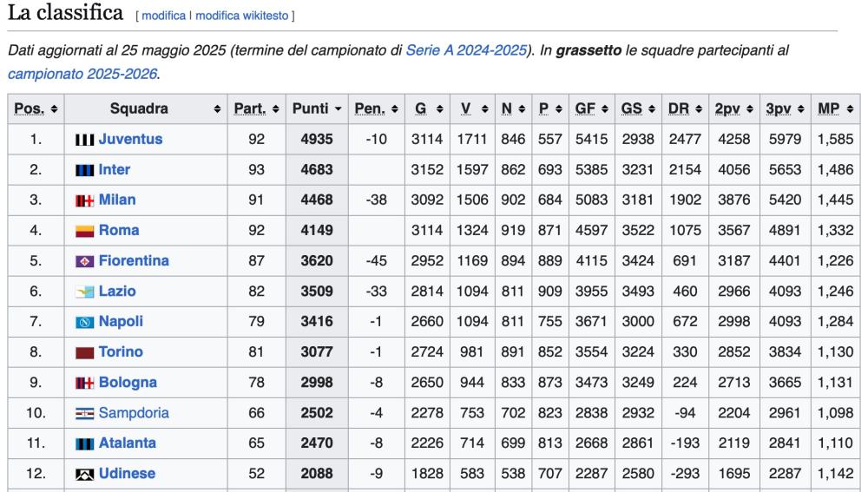868x492 pixels.
Task: Click the Fiorentina crest icon
Action: 84,261
